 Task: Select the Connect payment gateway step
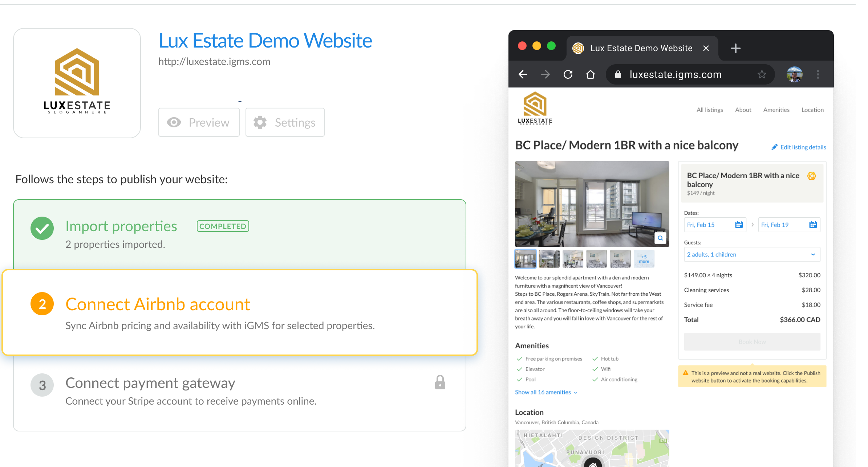(x=240, y=393)
